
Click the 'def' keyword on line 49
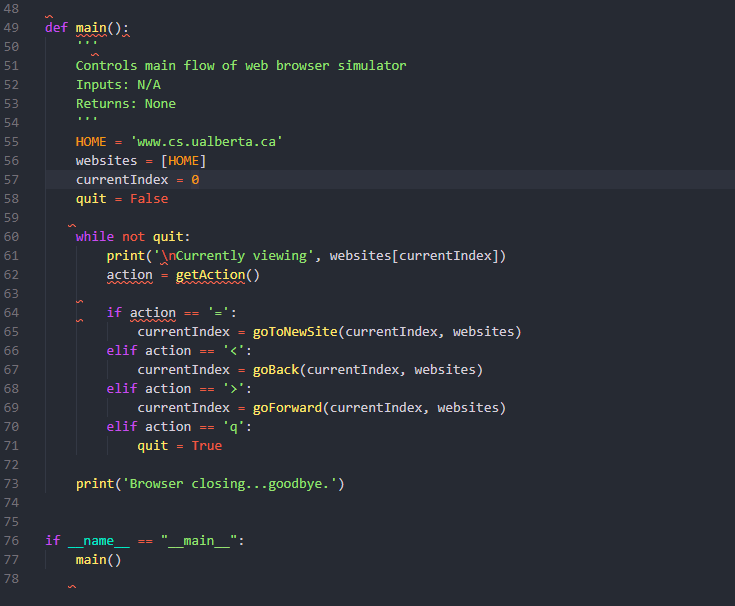[x=56, y=28]
